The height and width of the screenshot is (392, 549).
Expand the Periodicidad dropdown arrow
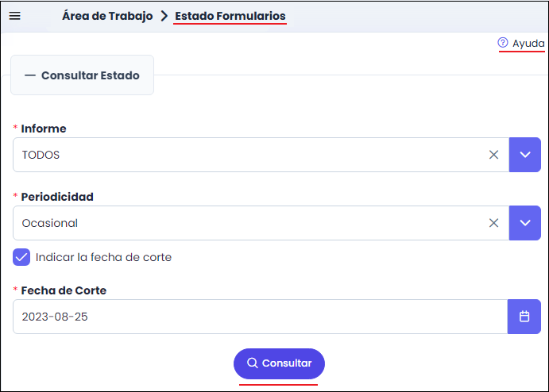pos(524,223)
